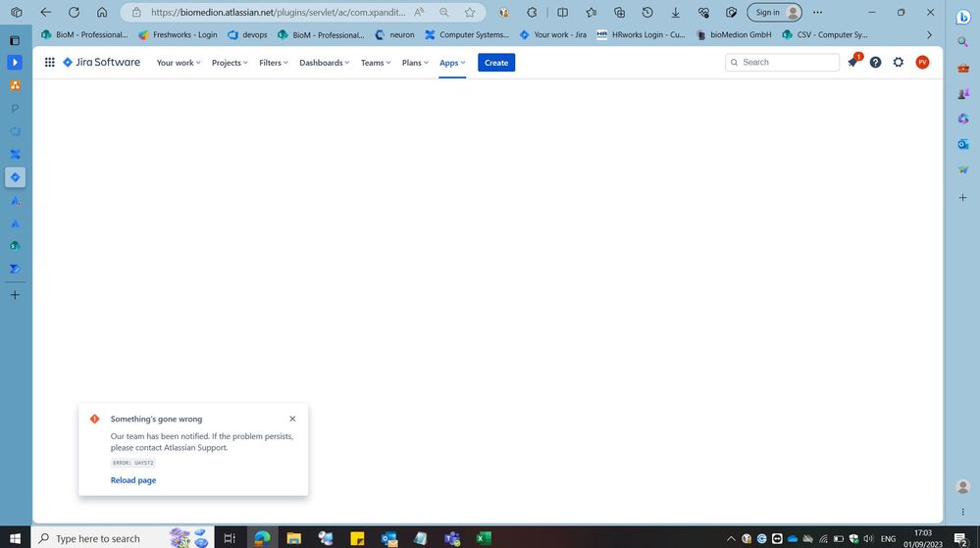Click Type here to search box
Viewport: 980px width, 548px height.
point(122,538)
